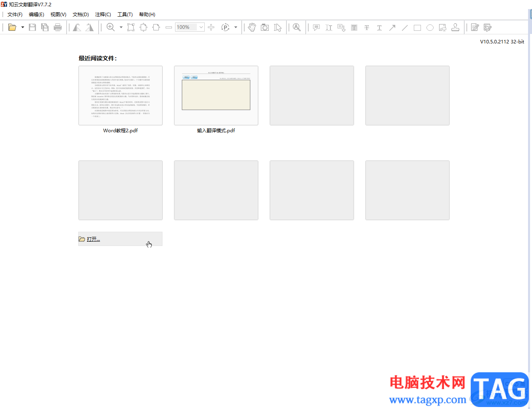Select the zoom magnifier tool
The width and height of the screenshot is (532, 409).
click(111, 27)
